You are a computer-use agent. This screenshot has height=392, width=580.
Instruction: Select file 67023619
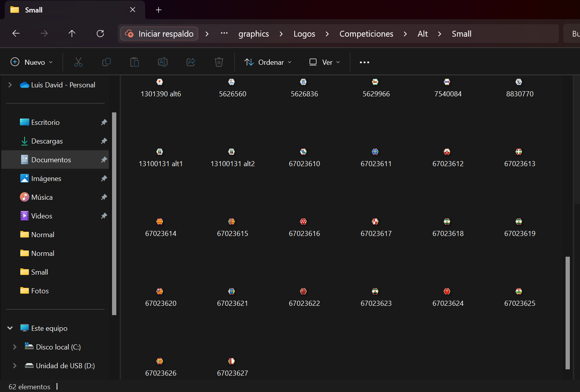tap(520, 228)
